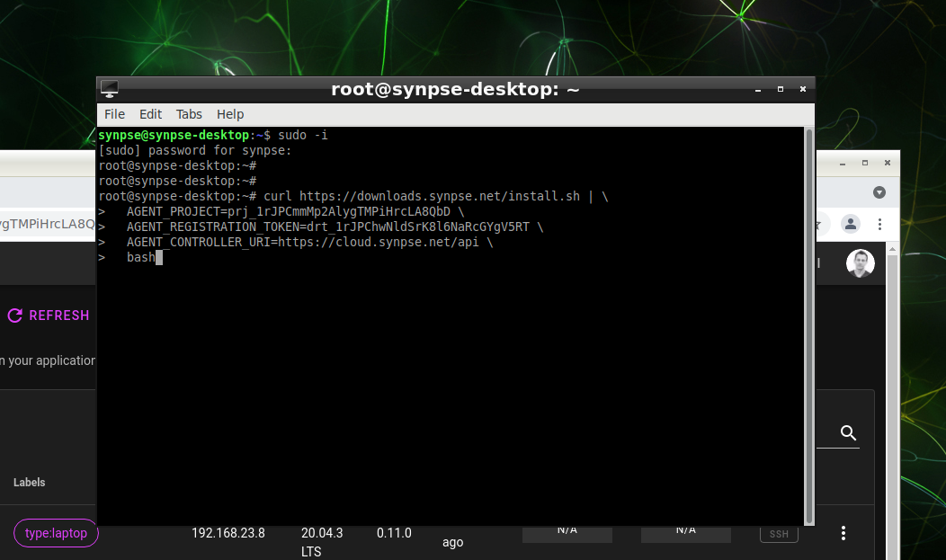946x560 pixels.
Task: Open the device row three-dot menu
Action: 843,533
